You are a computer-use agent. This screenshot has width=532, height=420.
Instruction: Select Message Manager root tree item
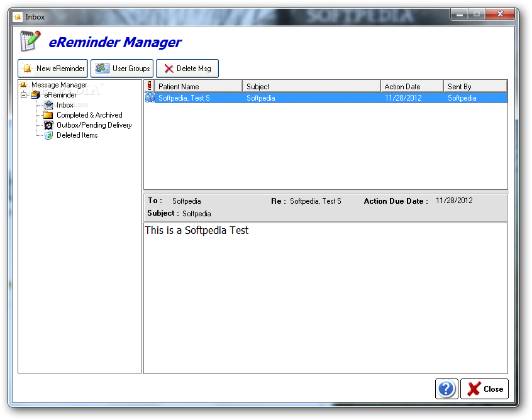pyautogui.click(x=59, y=85)
